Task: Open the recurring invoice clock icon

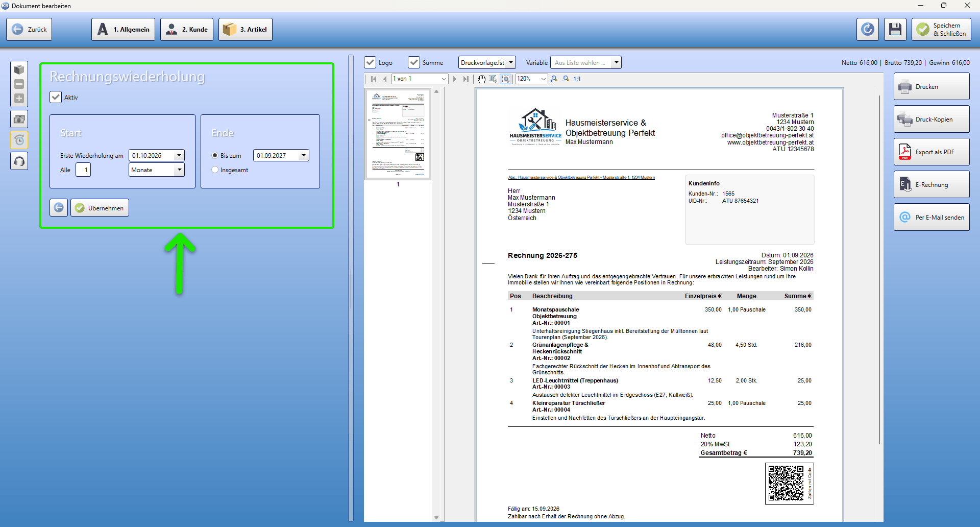Action: pos(19,140)
